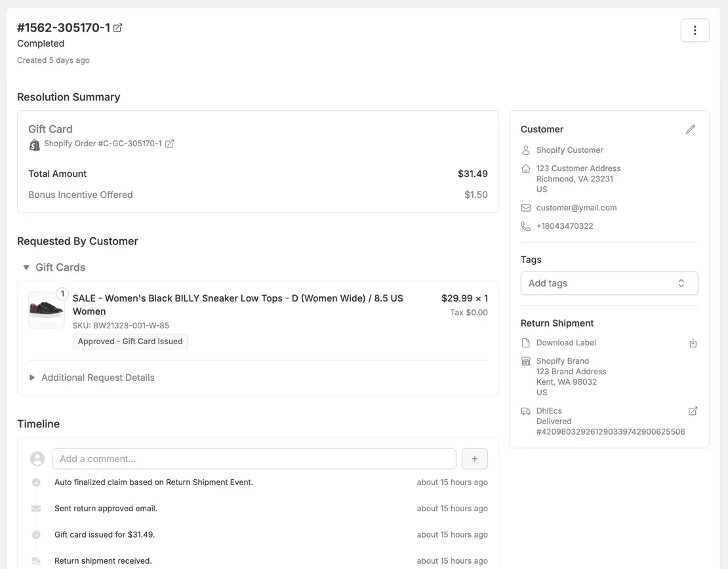728x569 pixels.
Task: Open claim #1562-305170-1 external link icon
Action: 118,28
